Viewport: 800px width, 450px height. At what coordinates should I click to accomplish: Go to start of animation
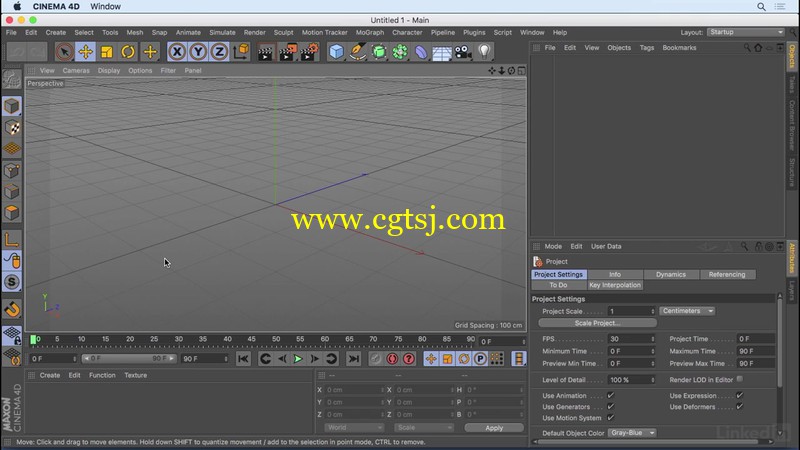tap(243, 359)
